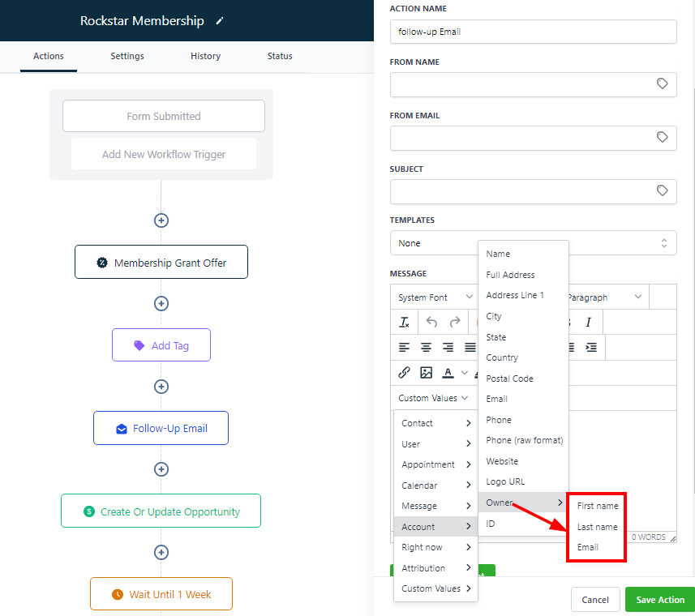Expand the Custom Values dropdown
The width and height of the screenshot is (695, 616).
tap(433, 398)
